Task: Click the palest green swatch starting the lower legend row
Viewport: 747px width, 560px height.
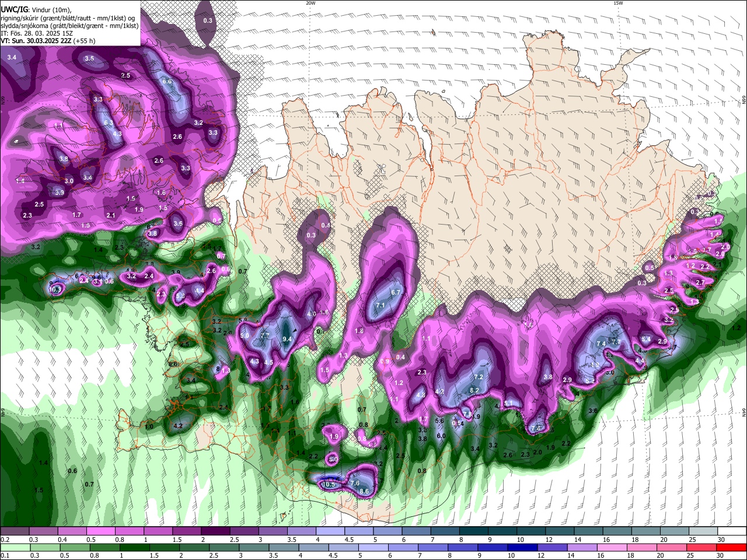Action: tap(15, 548)
